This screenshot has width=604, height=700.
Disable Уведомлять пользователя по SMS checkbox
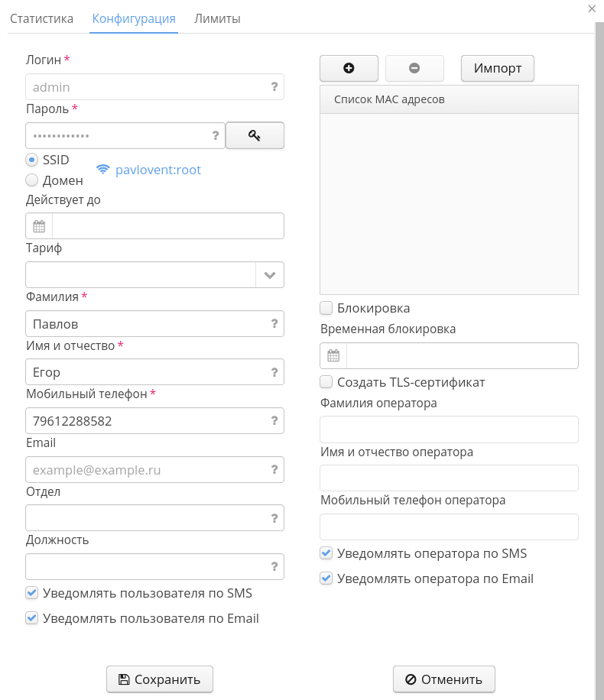(x=32, y=593)
